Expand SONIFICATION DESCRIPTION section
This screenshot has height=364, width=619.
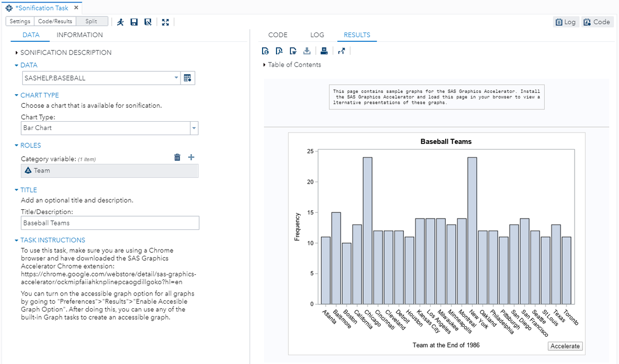click(x=63, y=53)
